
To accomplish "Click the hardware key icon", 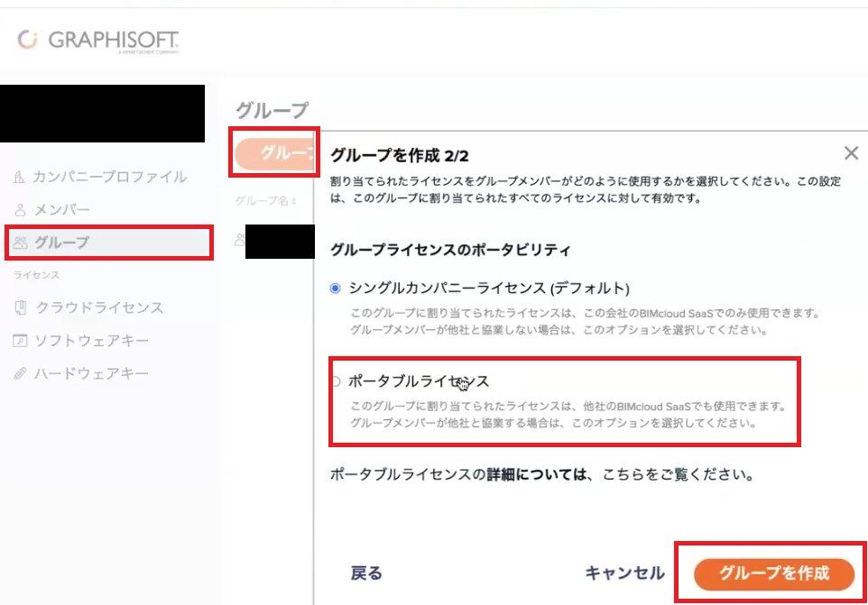I will click(x=20, y=374).
